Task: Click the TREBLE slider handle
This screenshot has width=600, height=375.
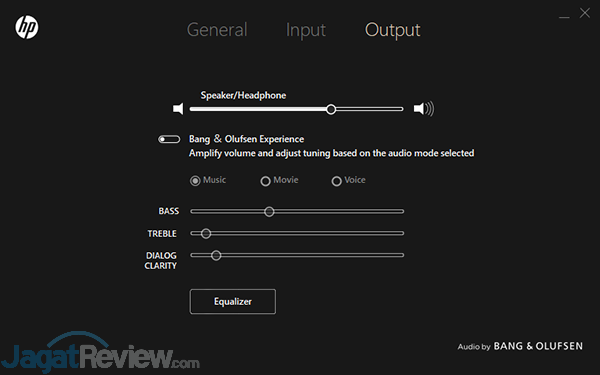Action: (x=206, y=233)
